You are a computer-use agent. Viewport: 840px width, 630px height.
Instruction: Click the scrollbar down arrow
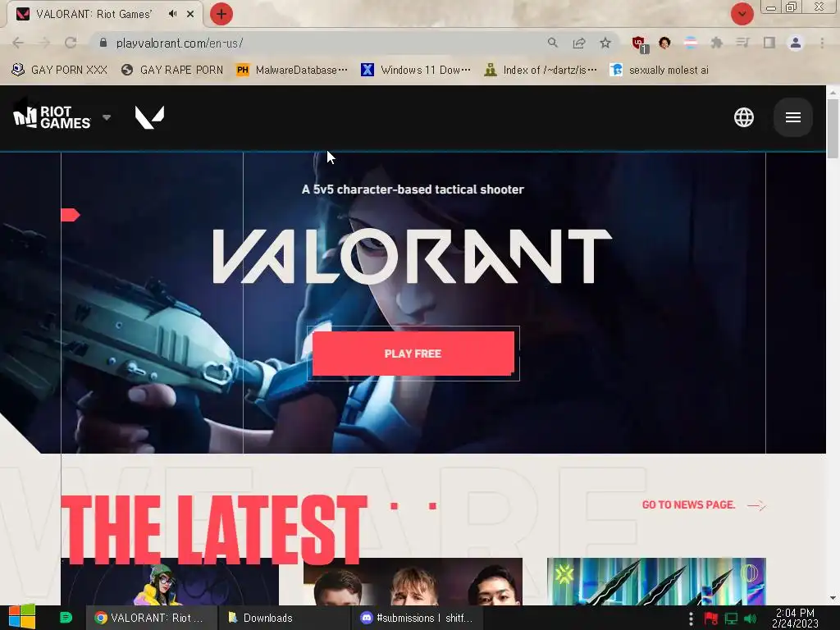point(833,598)
